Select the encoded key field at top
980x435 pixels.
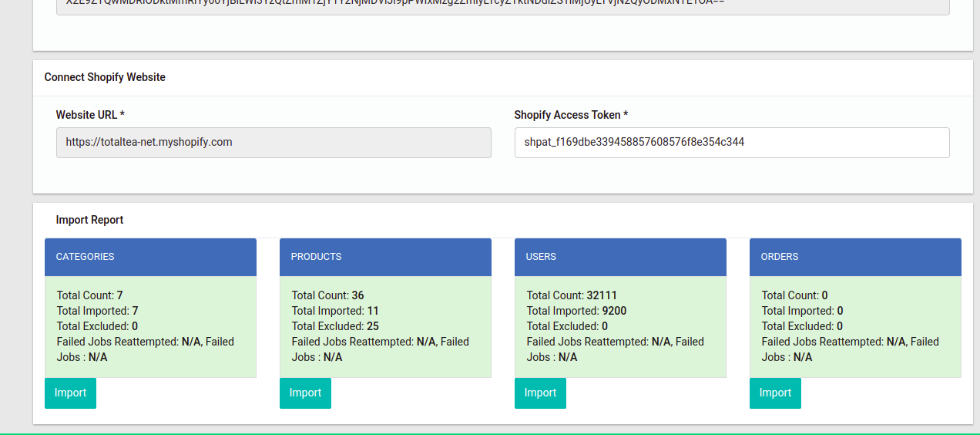[502, 6]
